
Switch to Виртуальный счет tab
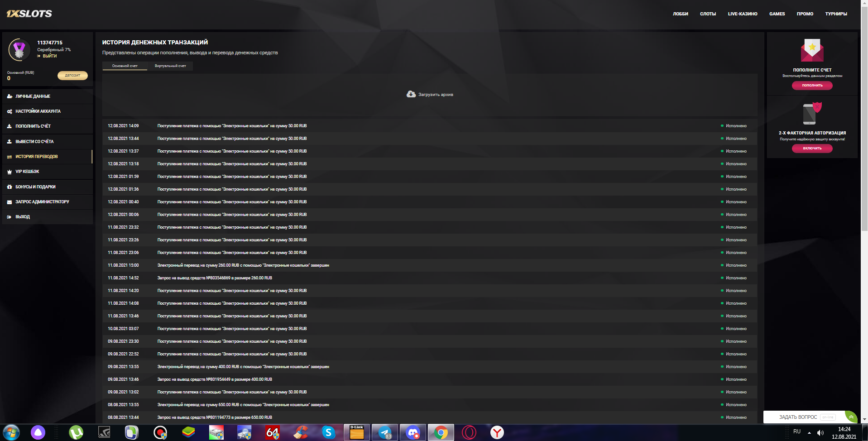[x=170, y=66]
